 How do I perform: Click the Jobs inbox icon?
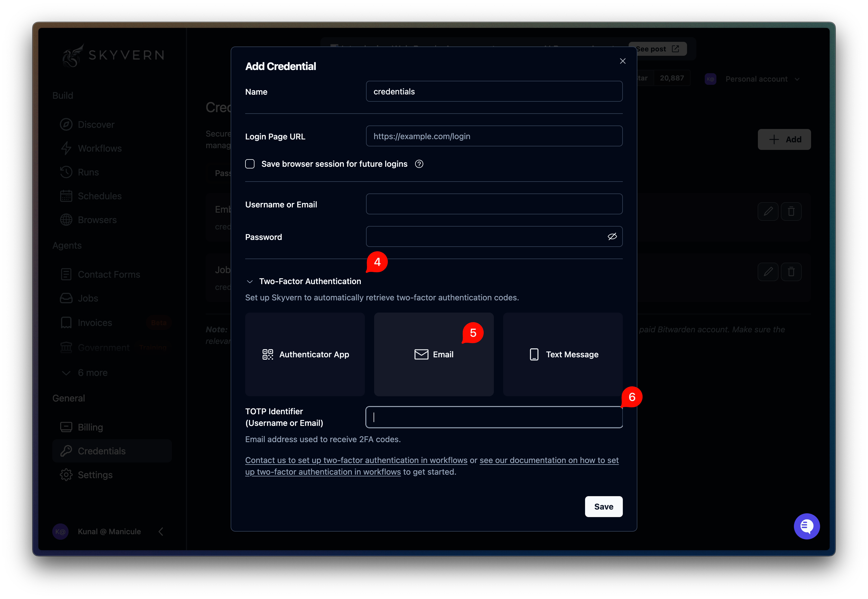(66, 298)
